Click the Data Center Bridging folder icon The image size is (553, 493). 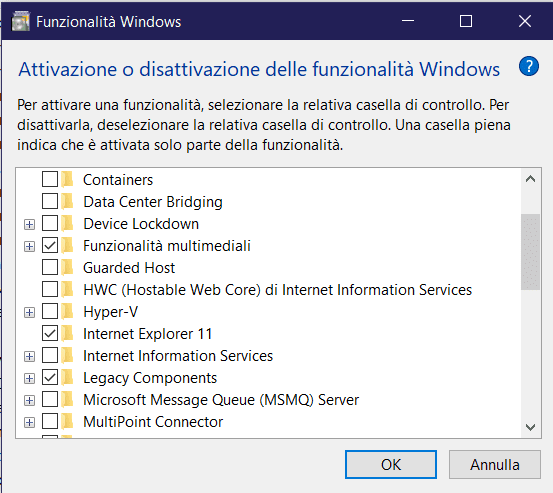(x=67, y=201)
